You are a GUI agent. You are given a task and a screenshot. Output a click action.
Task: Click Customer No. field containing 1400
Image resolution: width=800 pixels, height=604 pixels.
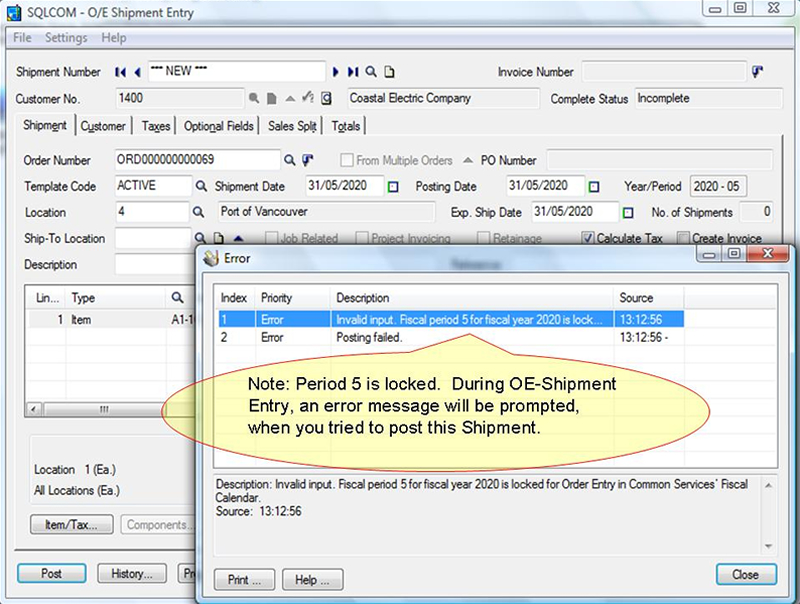click(180, 98)
